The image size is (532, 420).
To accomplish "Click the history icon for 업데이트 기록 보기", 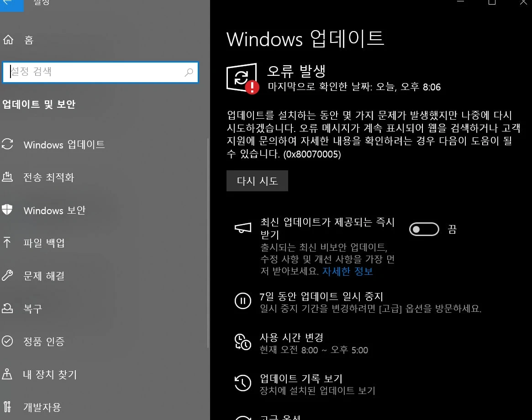I will point(243,383).
